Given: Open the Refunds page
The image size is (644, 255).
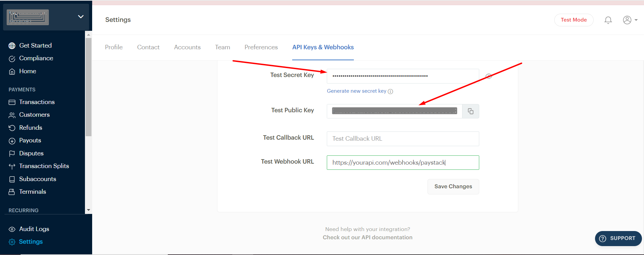Looking at the screenshot, I should click(x=30, y=128).
